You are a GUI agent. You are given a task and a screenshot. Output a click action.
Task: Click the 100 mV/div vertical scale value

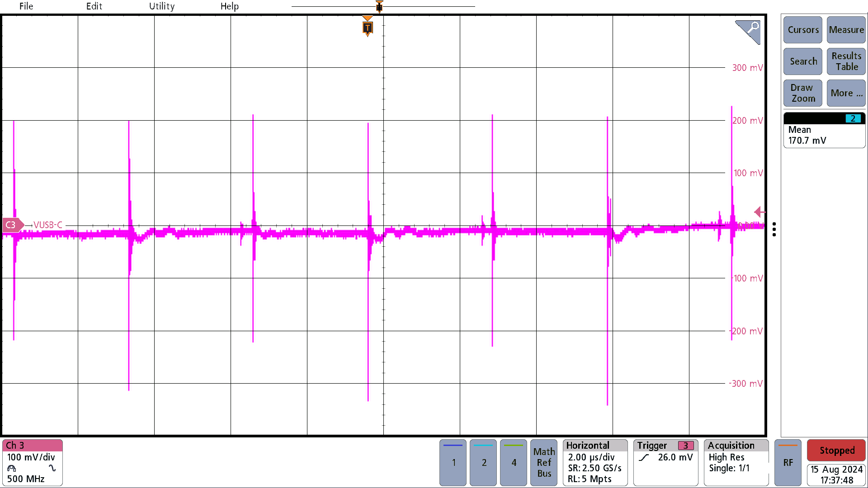(31, 457)
